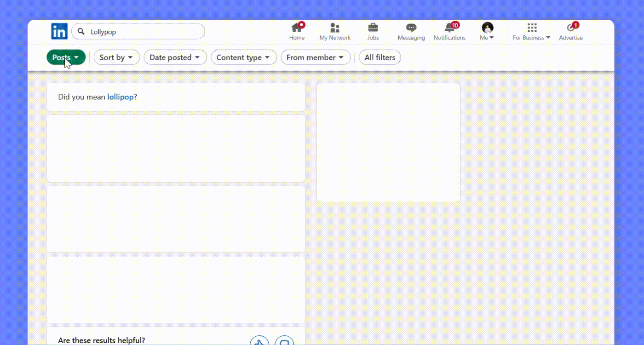
Task: Click the LinkedIn logo
Action: 59,31
